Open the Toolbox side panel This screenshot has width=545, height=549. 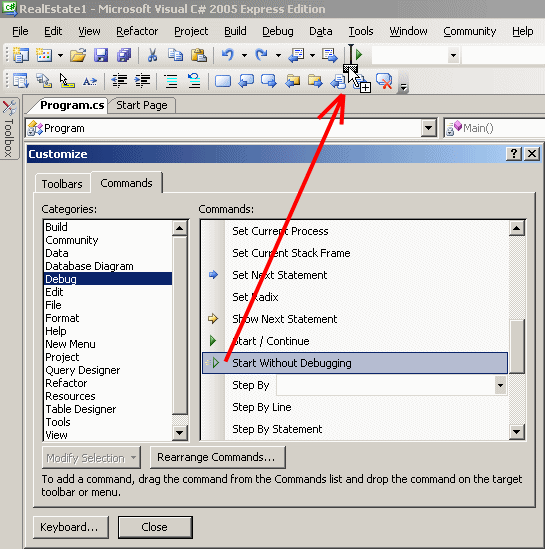[9, 128]
